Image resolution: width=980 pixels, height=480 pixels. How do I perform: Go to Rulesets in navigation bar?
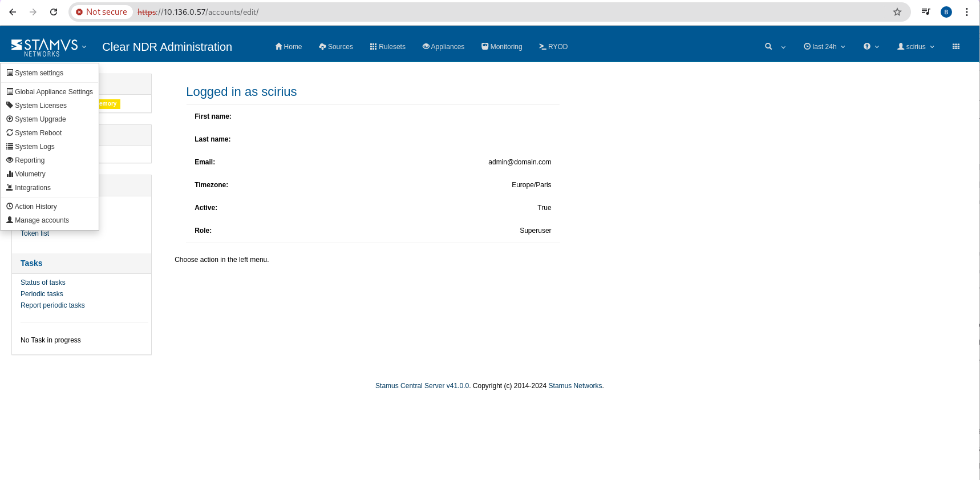[x=387, y=47]
